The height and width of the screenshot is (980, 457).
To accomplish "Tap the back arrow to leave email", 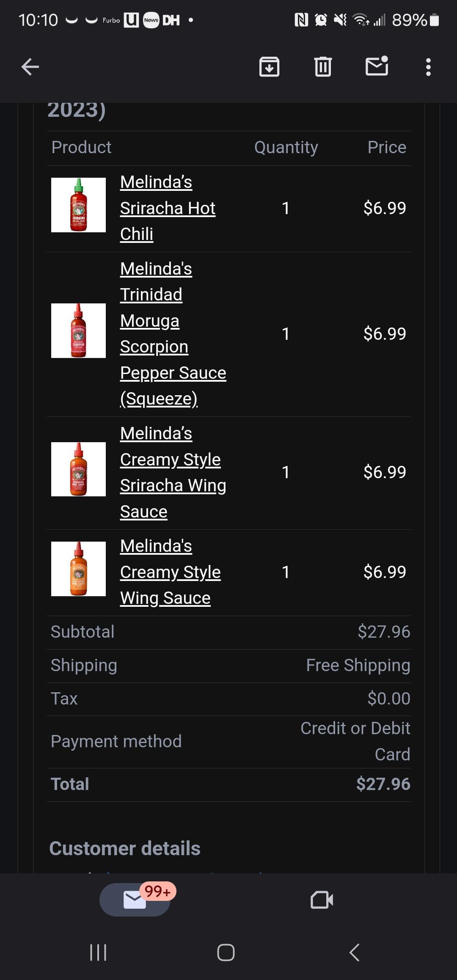I will [30, 67].
